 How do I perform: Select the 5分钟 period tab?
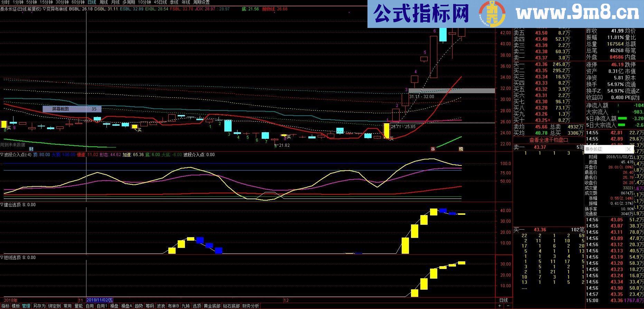pyautogui.click(x=31, y=2)
